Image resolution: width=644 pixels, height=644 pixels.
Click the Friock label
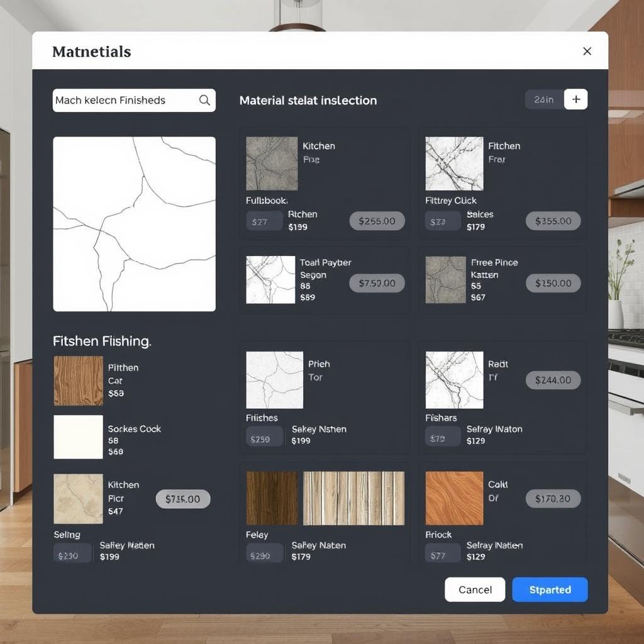pos(438,535)
